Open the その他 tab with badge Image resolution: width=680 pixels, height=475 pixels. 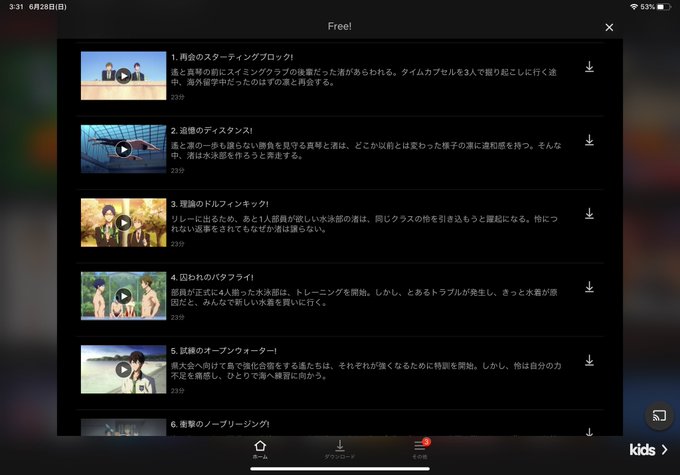point(420,449)
